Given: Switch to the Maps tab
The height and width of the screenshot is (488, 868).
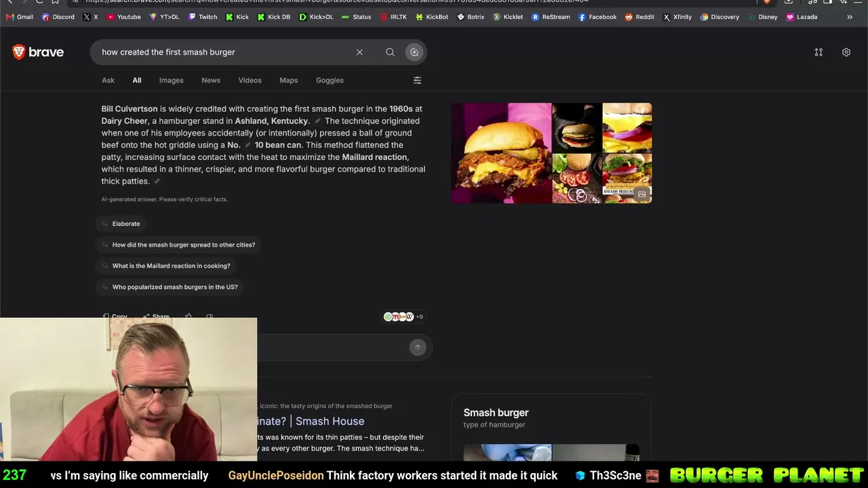Looking at the screenshot, I should (x=288, y=80).
